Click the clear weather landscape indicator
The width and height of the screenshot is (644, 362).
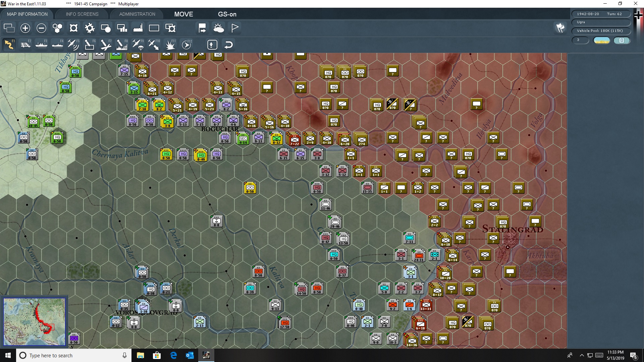pyautogui.click(x=601, y=40)
